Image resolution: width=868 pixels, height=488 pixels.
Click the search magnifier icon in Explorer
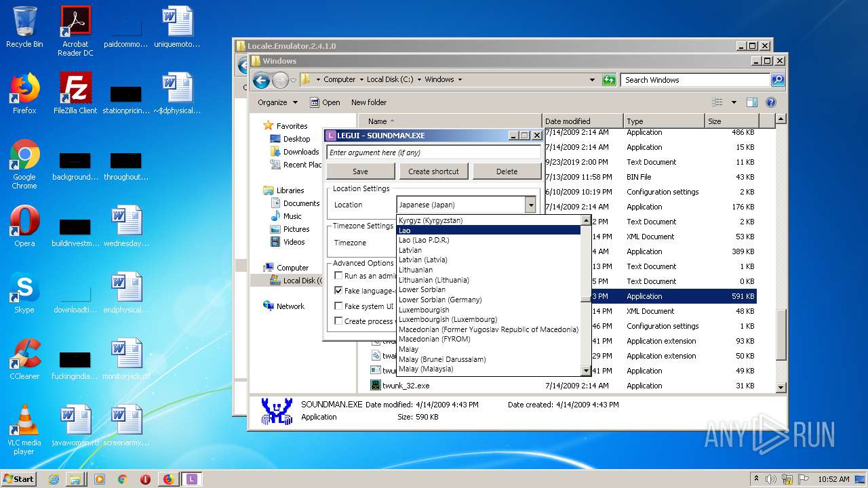tap(778, 80)
